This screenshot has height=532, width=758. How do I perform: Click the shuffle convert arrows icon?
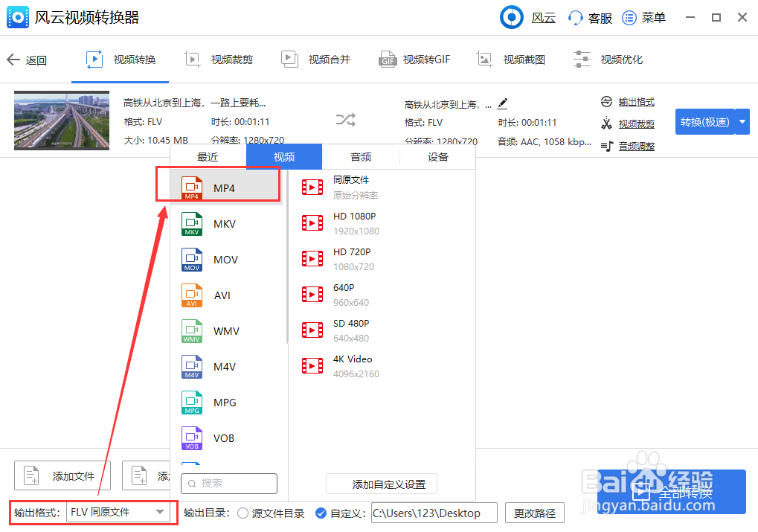[346, 120]
